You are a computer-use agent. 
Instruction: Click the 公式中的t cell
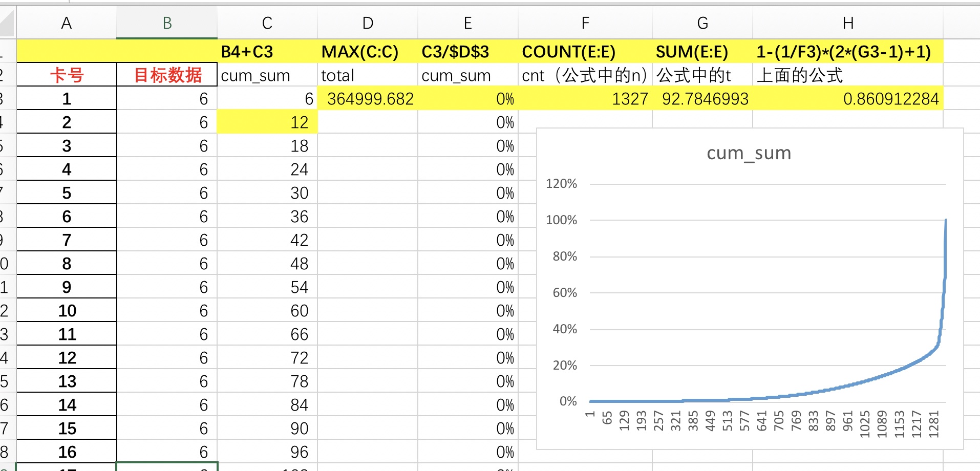[x=702, y=75]
